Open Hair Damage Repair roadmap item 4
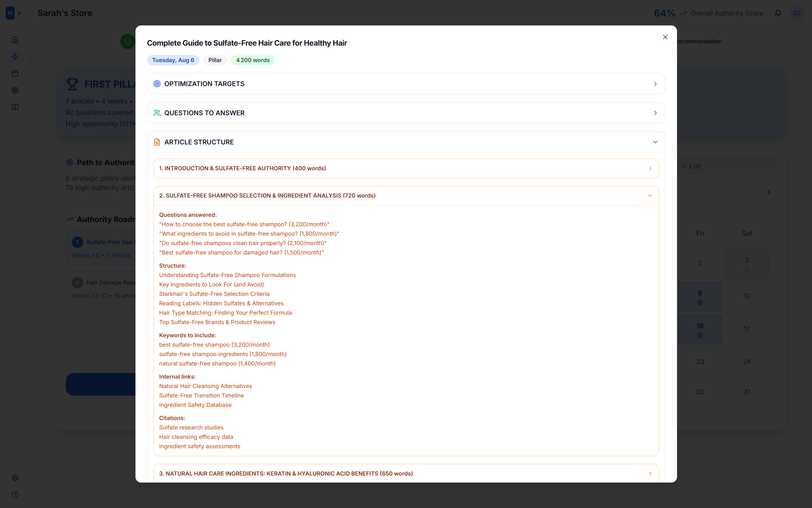The width and height of the screenshot is (812, 508). point(101,288)
